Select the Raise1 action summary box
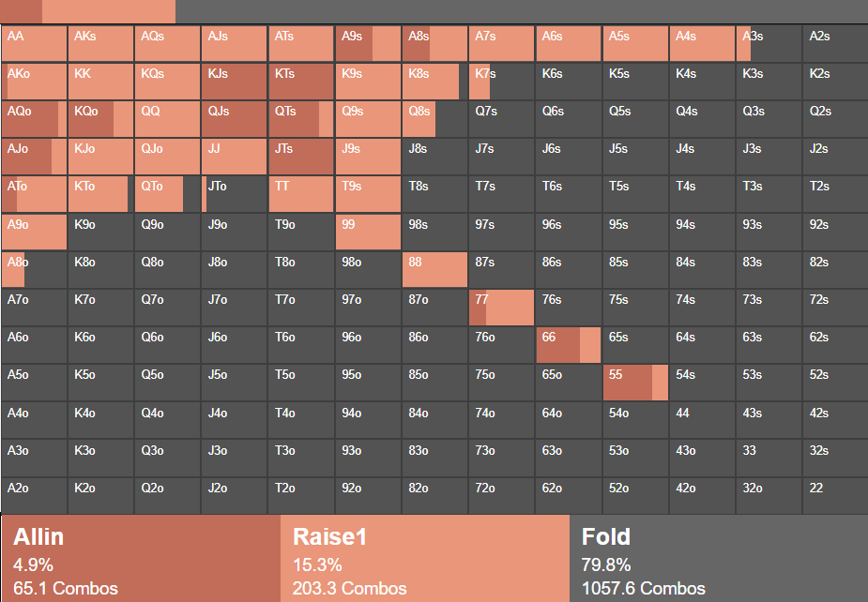The height and width of the screenshot is (602, 868). [424, 558]
